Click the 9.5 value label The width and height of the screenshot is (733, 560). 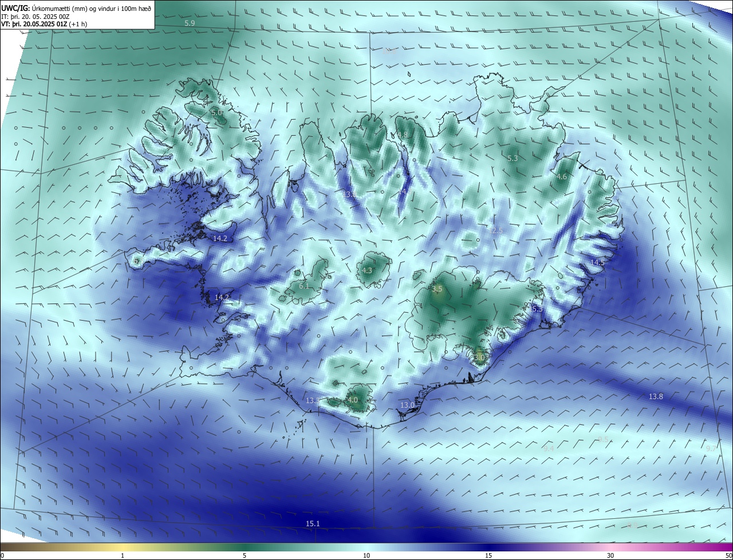pos(603,439)
